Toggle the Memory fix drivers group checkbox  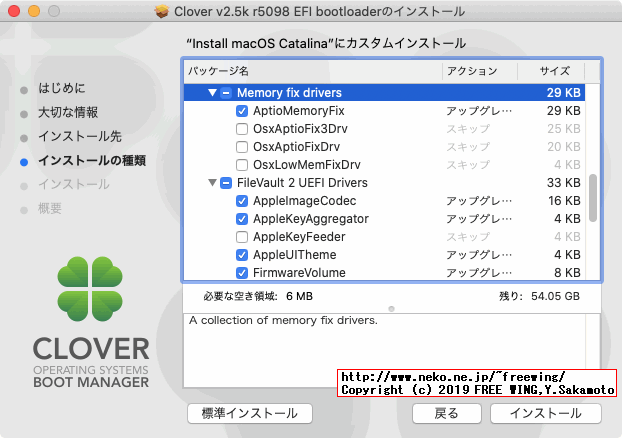point(226,93)
